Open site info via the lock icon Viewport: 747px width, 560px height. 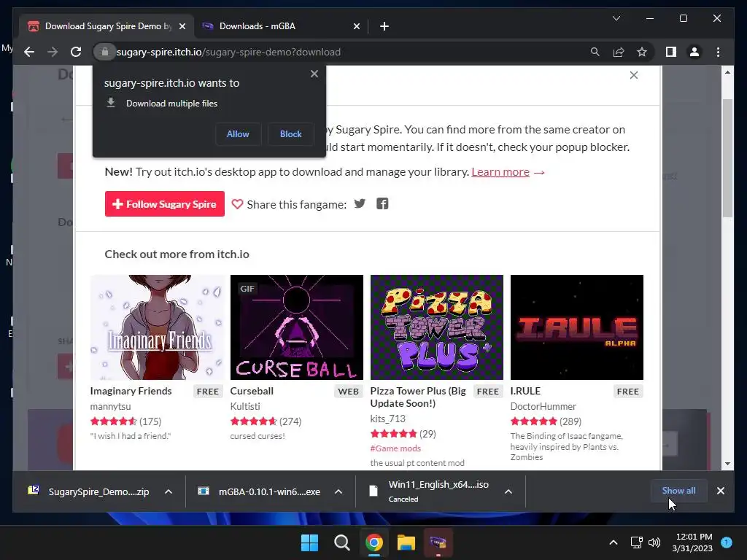tap(105, 52)
